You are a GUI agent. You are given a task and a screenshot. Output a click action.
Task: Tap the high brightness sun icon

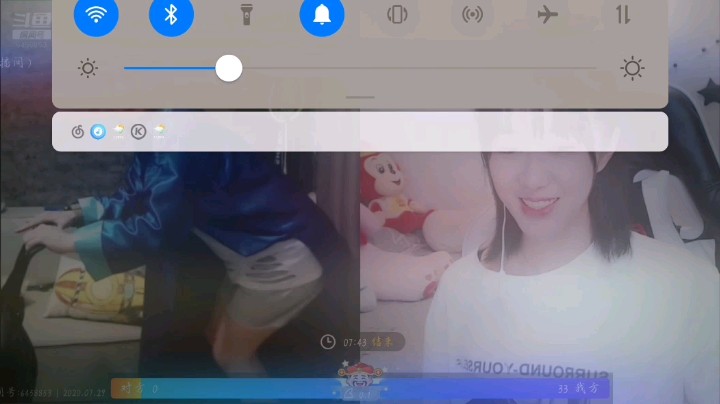[x=632, y=68]
